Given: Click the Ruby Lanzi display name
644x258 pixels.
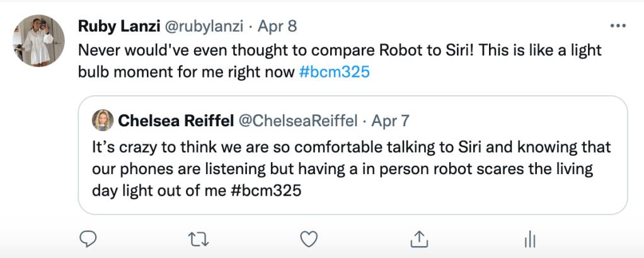Looking at the screenshot, I should tap(118, 26).
